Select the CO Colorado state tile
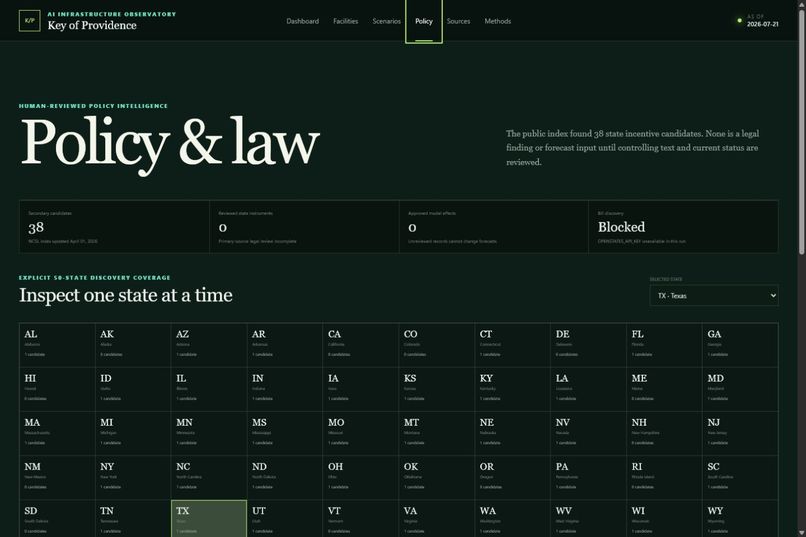The height and width of the screenshot is (537, 806). (x=436, y=345)
